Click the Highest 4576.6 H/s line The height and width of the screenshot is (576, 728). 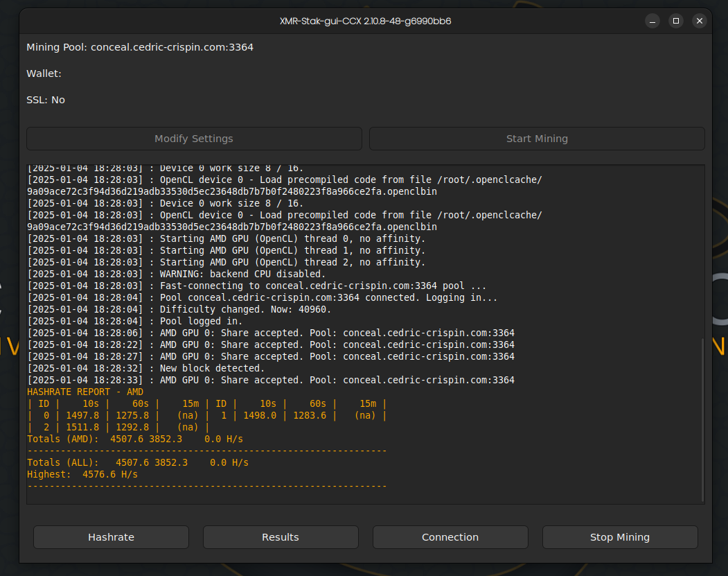[82, 474]
